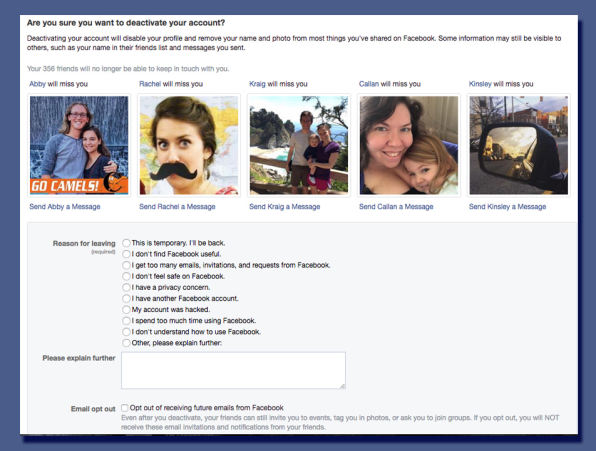Choose 'Other, please explain further' option
Image resolution: width=596 pixels, height=451 pixels.
tap(126, 343)
